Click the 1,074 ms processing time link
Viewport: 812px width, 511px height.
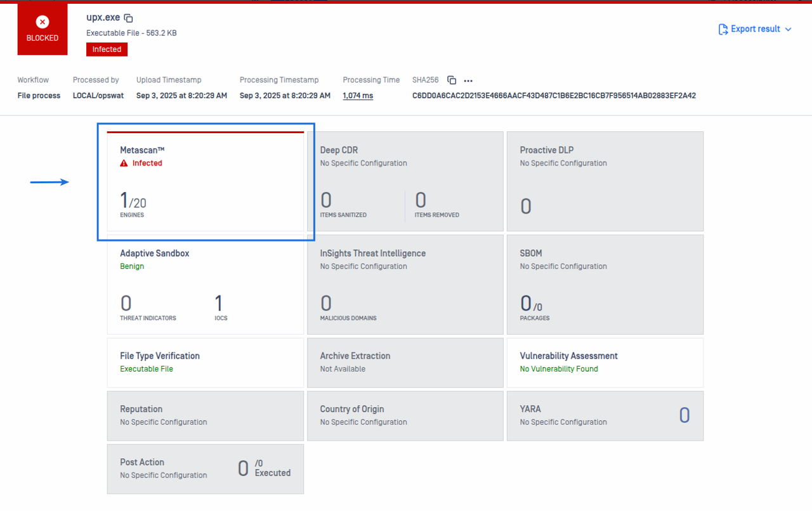pyautogui.click(x=358, y=96)
